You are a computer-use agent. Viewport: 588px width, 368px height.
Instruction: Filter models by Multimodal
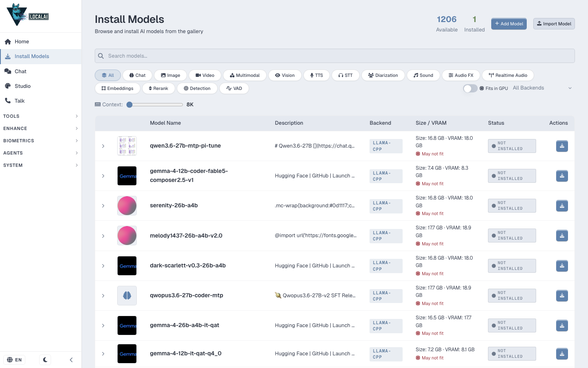pos(245,75)
